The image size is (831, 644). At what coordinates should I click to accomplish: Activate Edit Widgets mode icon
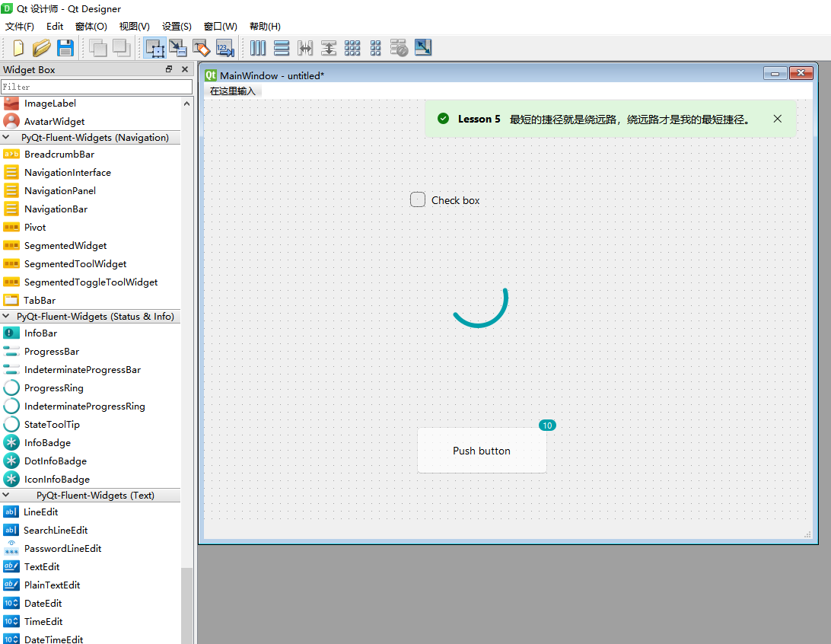point(154,48)
